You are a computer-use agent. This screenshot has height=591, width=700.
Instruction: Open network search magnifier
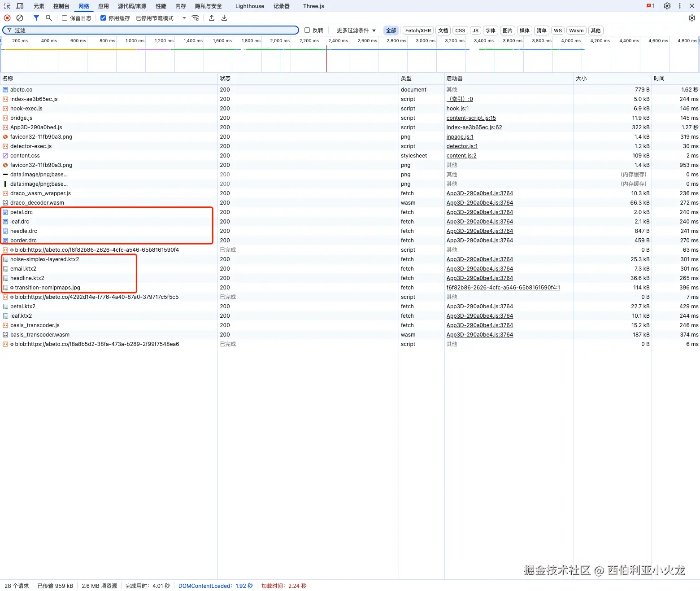click(49, 18)
